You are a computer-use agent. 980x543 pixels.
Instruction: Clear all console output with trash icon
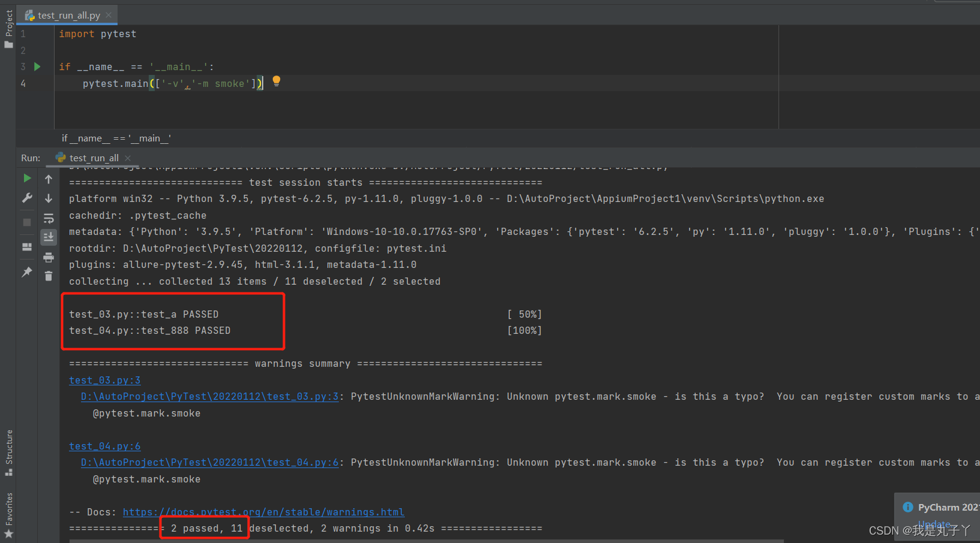pyautogui.click(x=49, y=276)
